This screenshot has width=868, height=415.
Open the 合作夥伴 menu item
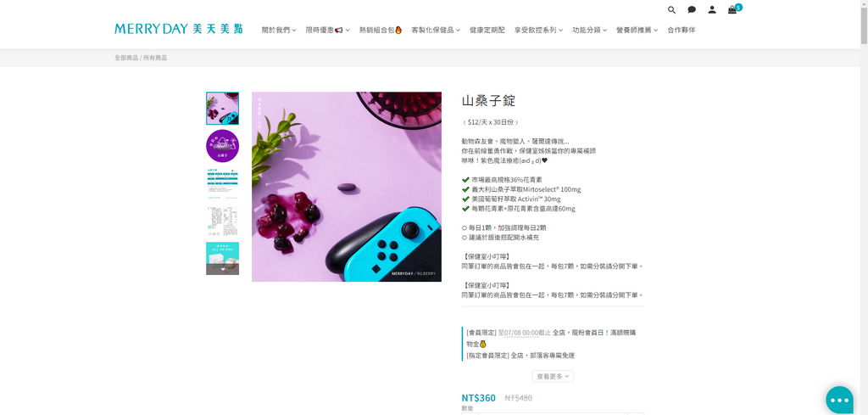(x=681, y=30)
